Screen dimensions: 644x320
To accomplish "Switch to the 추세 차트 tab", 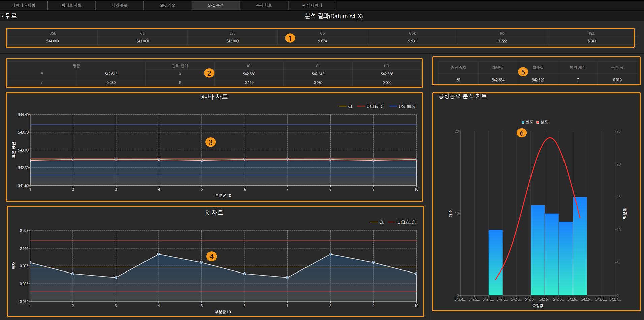I will click(x=264, y=5).
